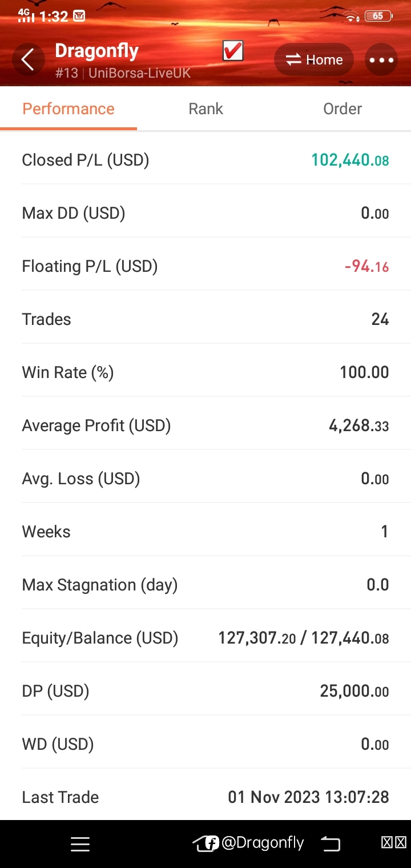Select the Performance tab
Viewport: 411px width, 868px height.
coord(68,108)
